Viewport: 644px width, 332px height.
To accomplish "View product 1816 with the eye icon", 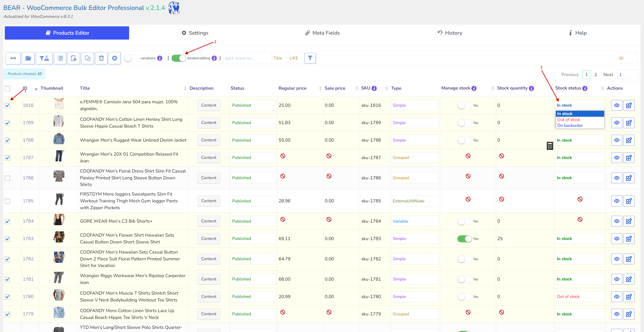I will [x=617, y=105].
